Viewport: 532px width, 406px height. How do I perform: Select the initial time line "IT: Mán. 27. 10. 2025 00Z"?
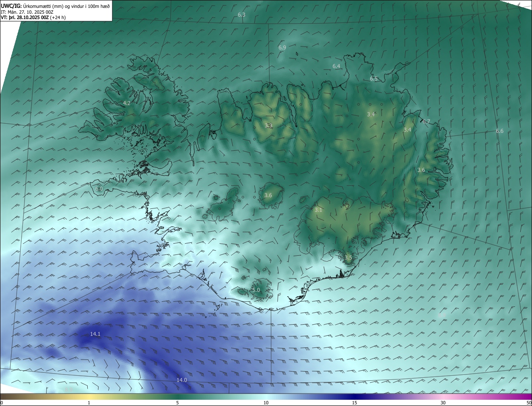click(27, 12)
